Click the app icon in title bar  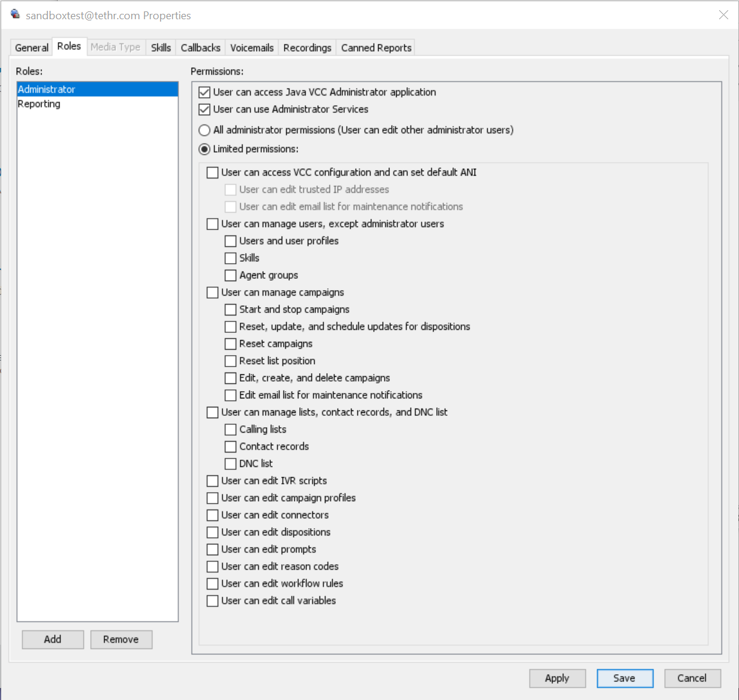pos(15,14)
